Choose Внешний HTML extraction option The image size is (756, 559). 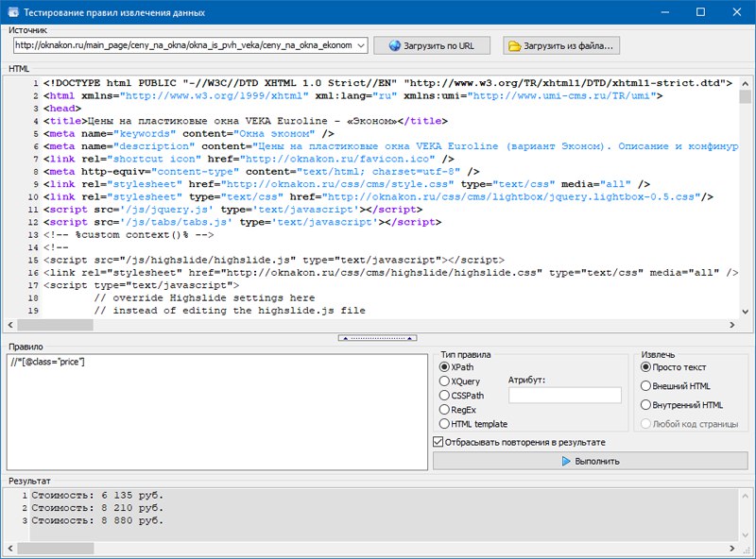coord(676,386)
